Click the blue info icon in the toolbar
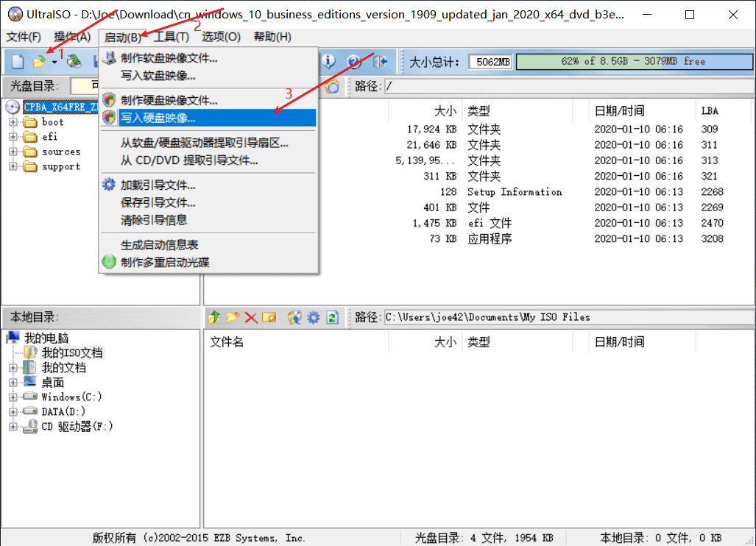 pyautogui.click(x=328, y=61)
